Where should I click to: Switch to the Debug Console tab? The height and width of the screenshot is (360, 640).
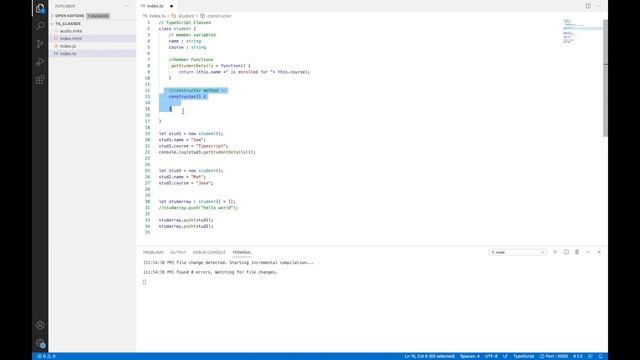coord(209,252)
